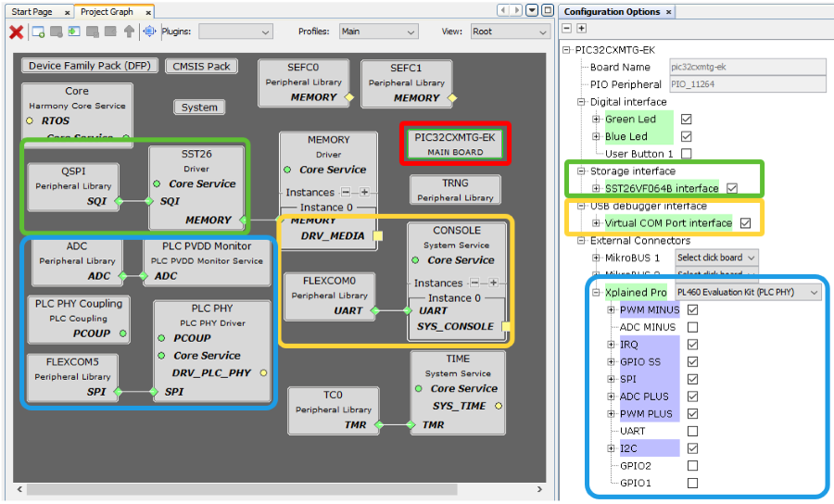Viewport: 834px width, 504px height.
Task: Click the Device Family Pack (DFP) button
Action: click(89, 66)
